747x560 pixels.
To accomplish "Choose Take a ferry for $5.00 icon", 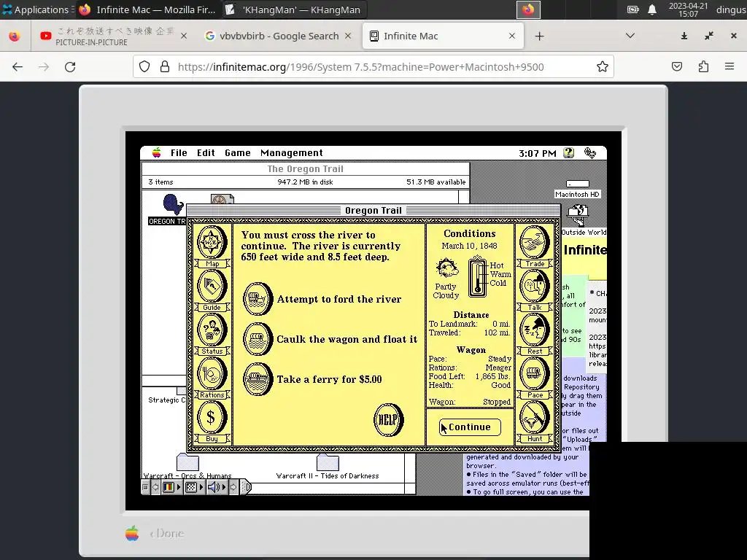I will (x=258, y=379).
